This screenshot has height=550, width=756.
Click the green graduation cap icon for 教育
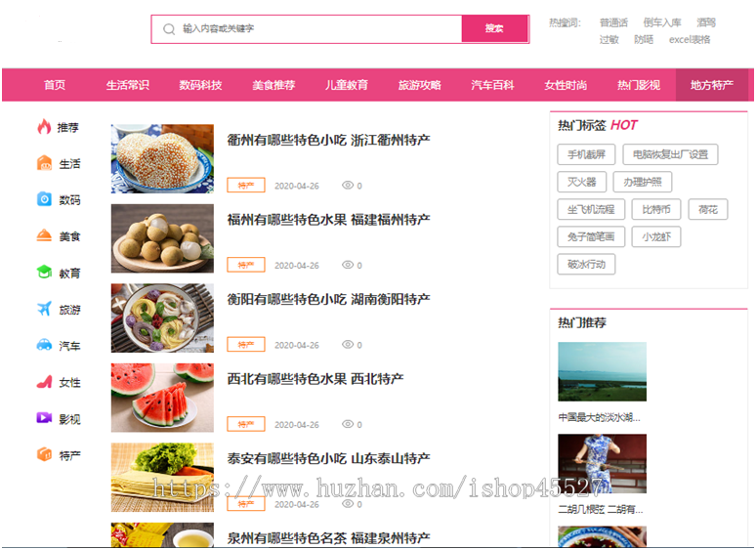[44, 273]
